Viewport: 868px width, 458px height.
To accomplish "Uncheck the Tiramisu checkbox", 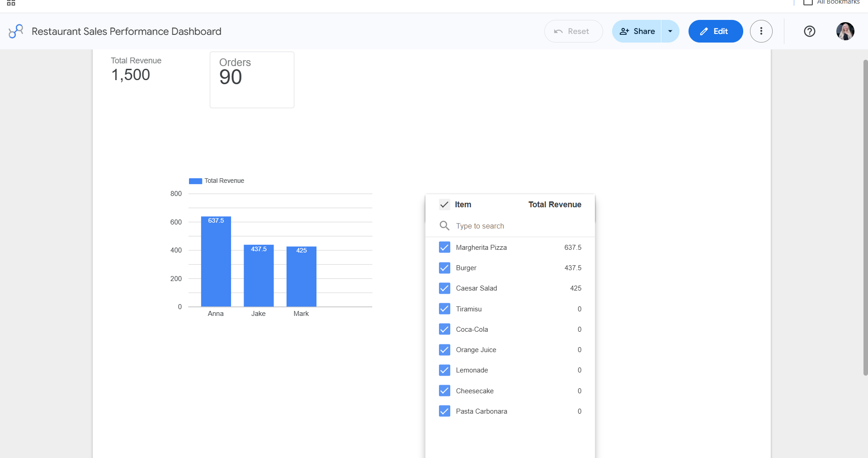I will pyautogui.click(x=444, y=309).
